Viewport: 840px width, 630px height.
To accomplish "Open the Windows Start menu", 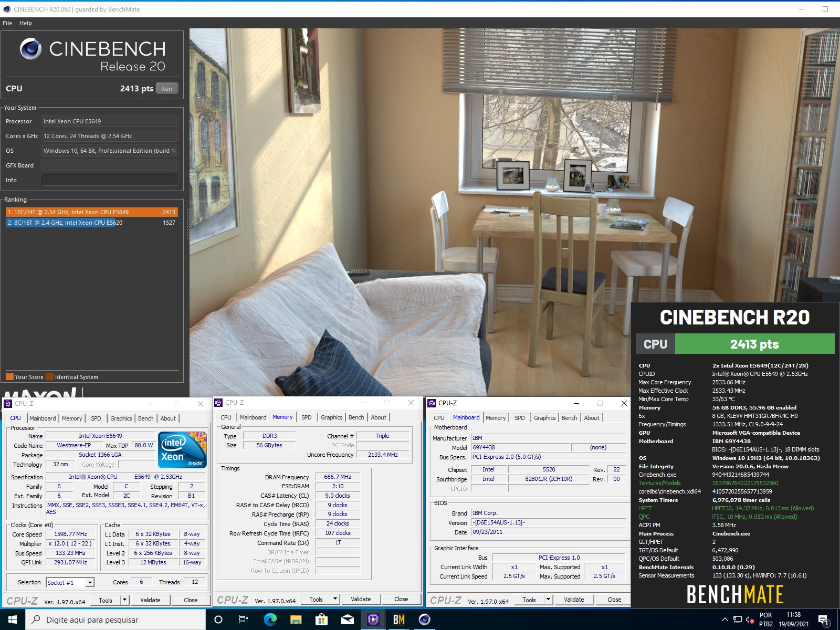I will (13, 619).
